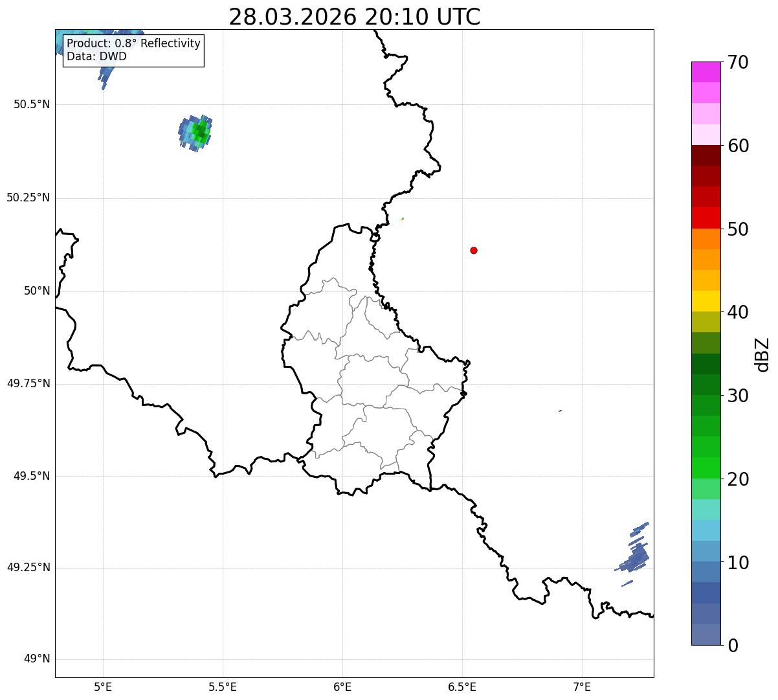Viewport: 778px width, 700px height.
Task: Click the red station marker dot
Action: coord(474,250)
